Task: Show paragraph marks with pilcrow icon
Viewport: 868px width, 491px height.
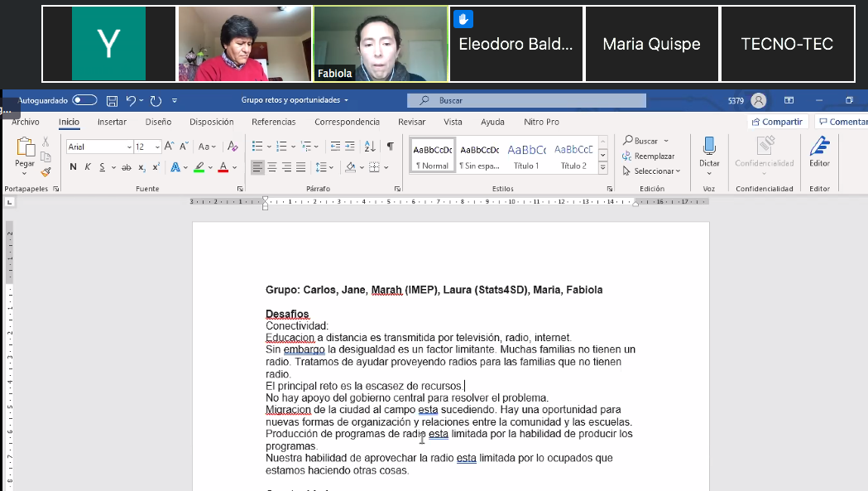Action: [x=390, y=147]
